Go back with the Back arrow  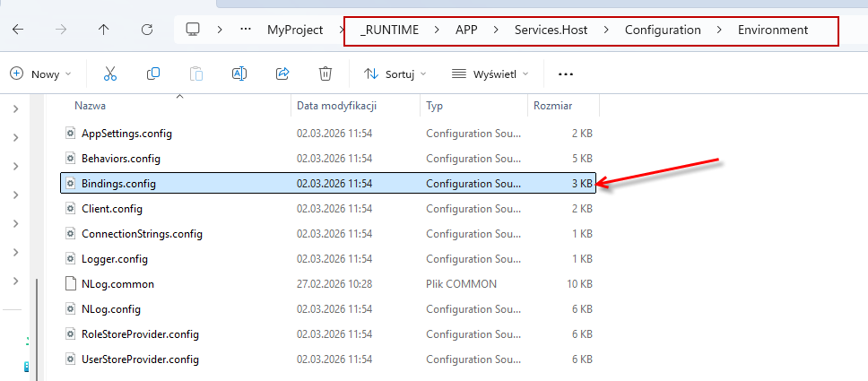click(18, 30)
